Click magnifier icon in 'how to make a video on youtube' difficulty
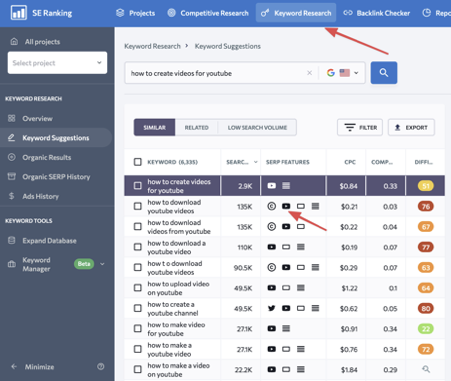451x381 pixels. pos(426,369)
